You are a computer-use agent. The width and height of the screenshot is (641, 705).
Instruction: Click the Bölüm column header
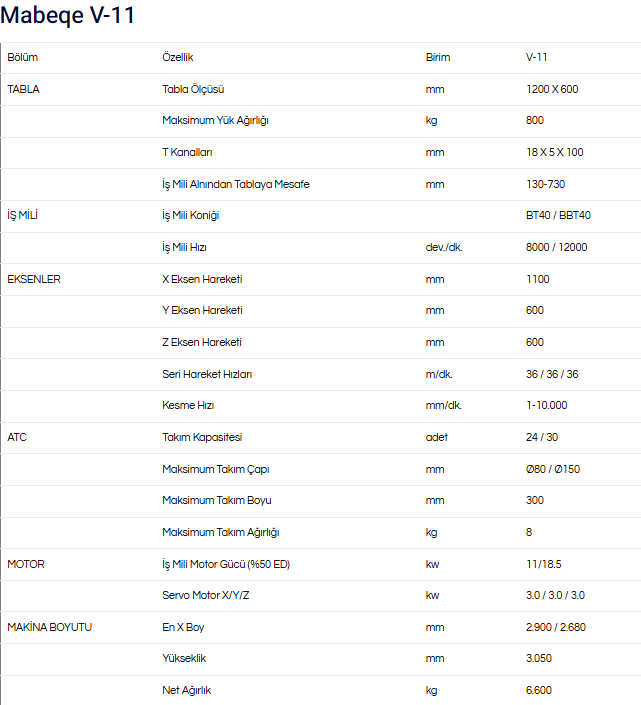(x=22, y=58)
